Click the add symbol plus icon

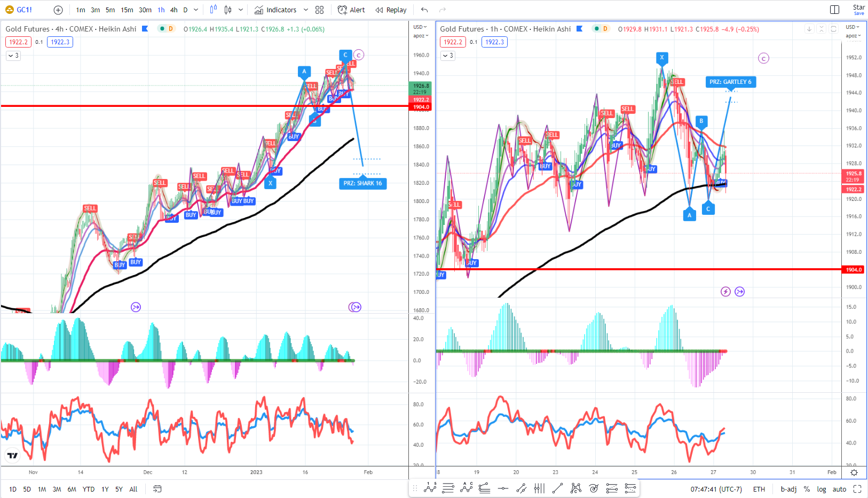58,10
